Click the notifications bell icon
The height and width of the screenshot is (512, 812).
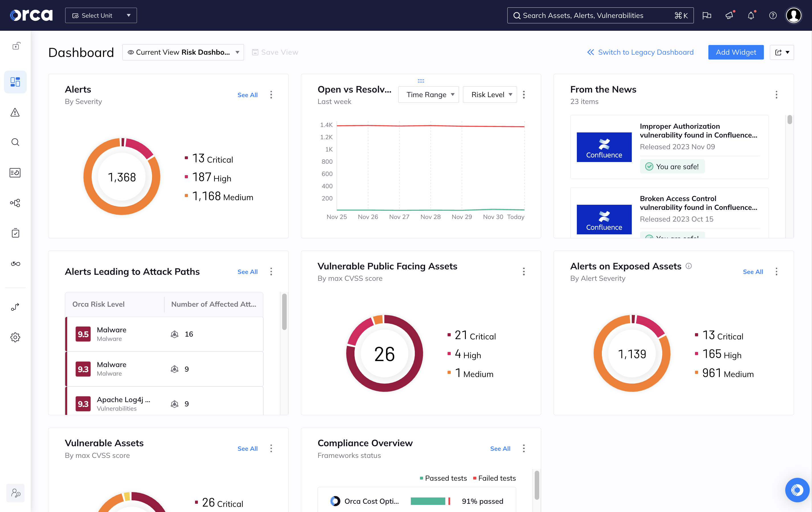point(751,15)
